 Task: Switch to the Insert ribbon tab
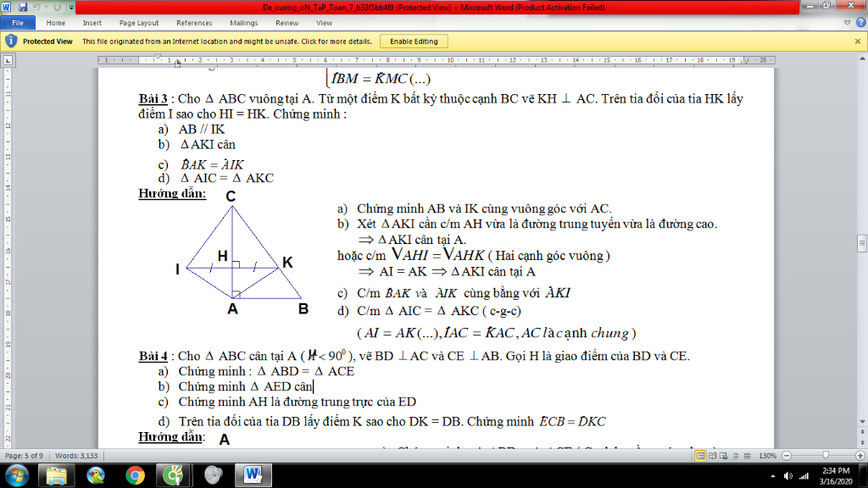pos(92,23)
